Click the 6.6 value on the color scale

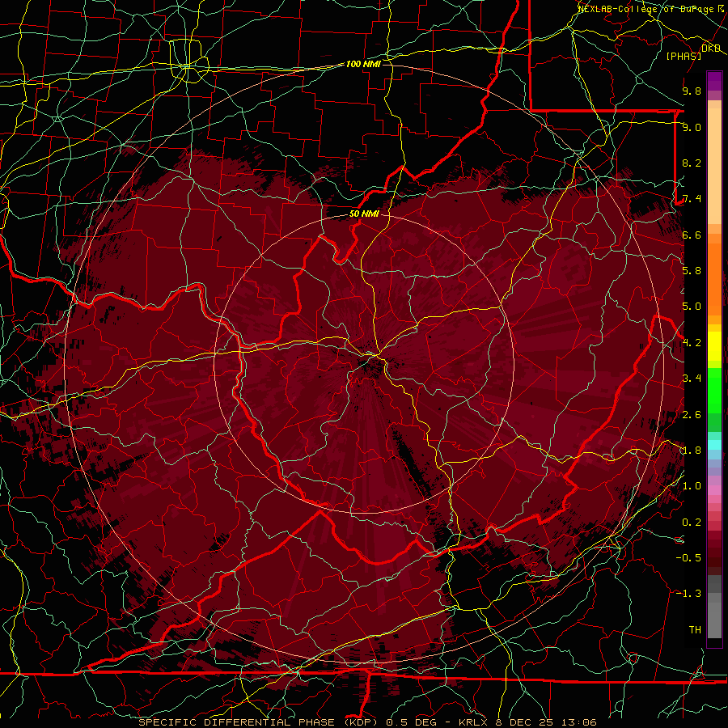692,235
